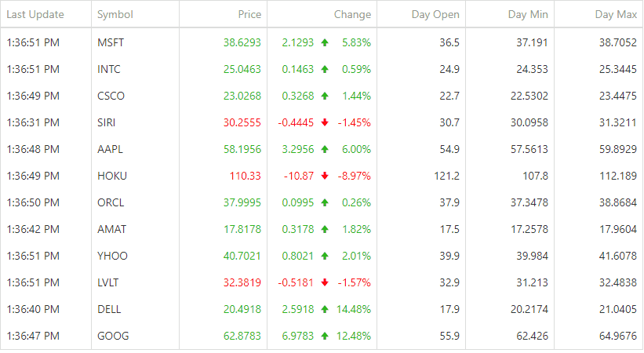Click the red down arrow in LVLT row

point(325,282)
